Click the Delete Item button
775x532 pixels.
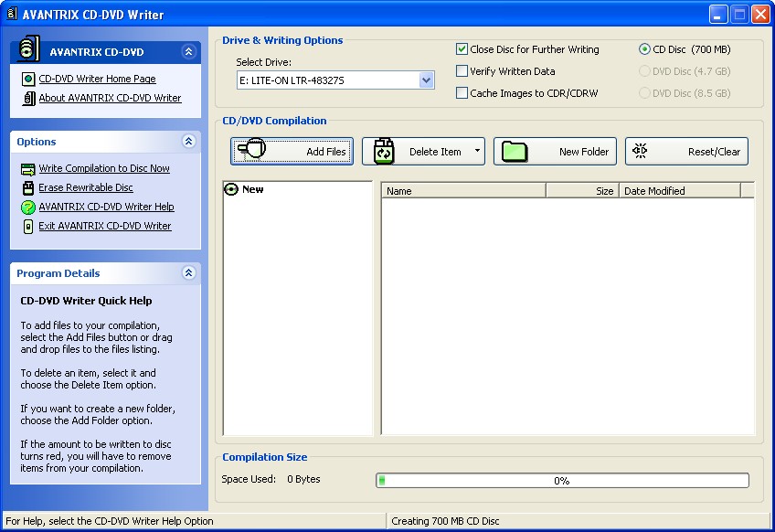click(423, 152)
